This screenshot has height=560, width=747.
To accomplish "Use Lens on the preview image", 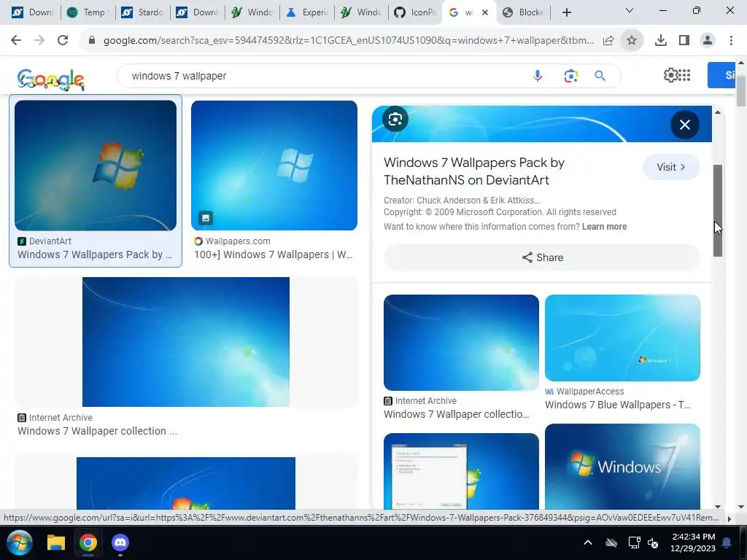I will (x=395, y=119).
